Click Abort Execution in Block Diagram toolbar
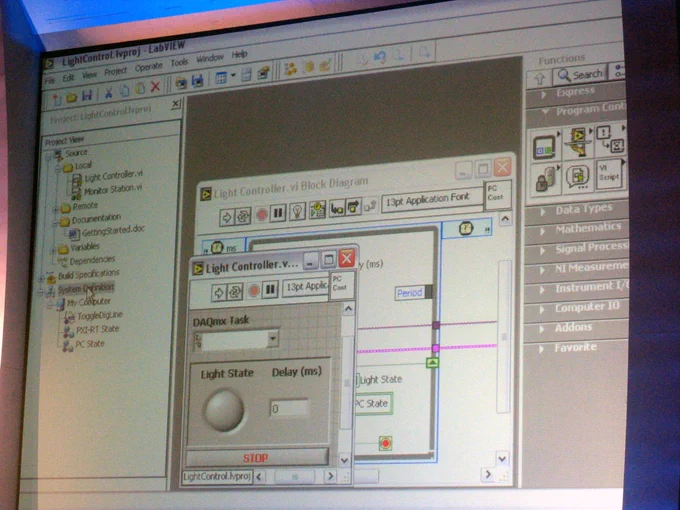Image resolution: width=680 pixels, height=510 pixels. point(262,215)
